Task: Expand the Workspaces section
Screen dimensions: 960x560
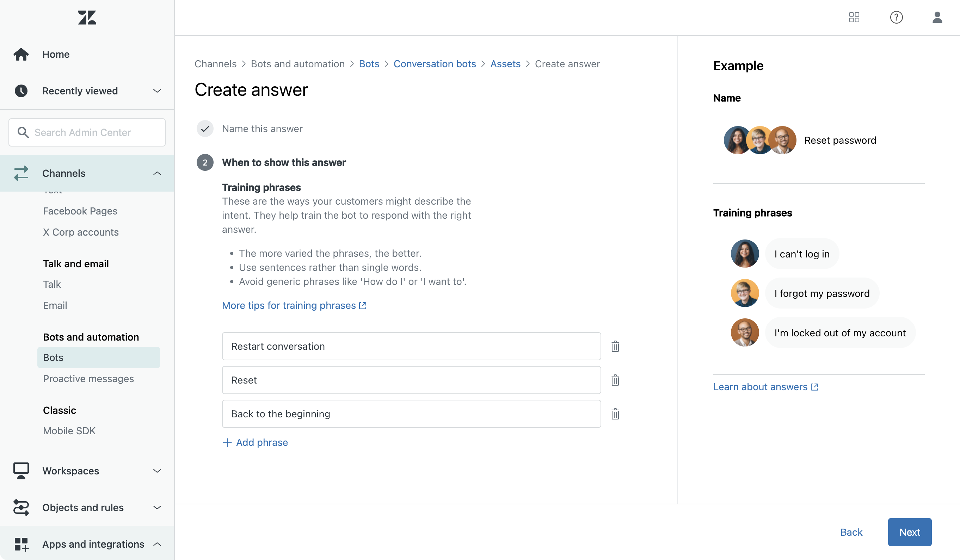Action: click(157, 471)
